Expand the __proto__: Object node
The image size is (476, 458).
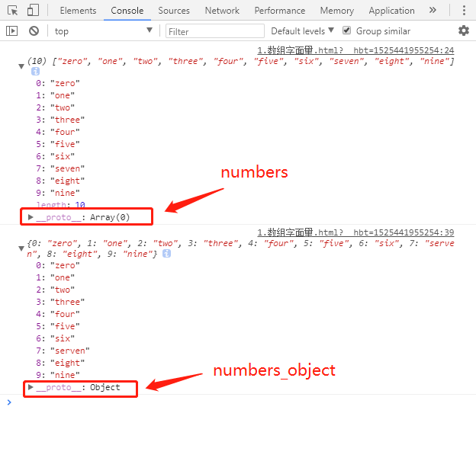31,387
